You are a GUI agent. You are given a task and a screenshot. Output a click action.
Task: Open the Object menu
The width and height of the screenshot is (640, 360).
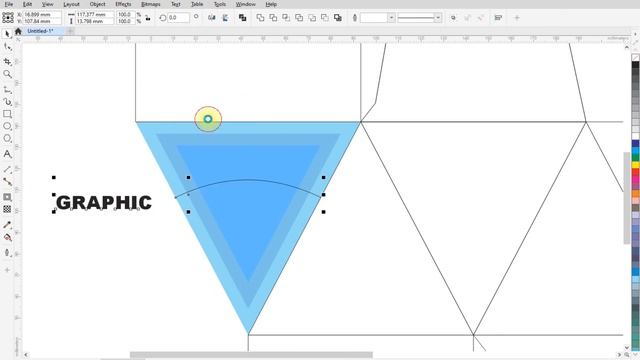click(x=98, y=4)
